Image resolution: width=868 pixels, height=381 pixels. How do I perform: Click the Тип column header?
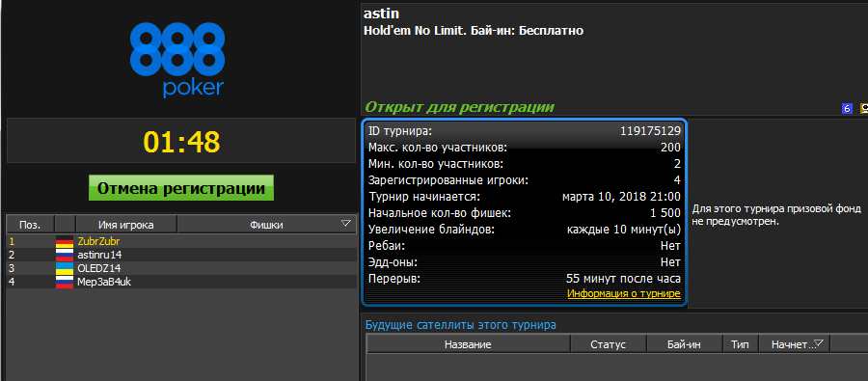(741, 344)
